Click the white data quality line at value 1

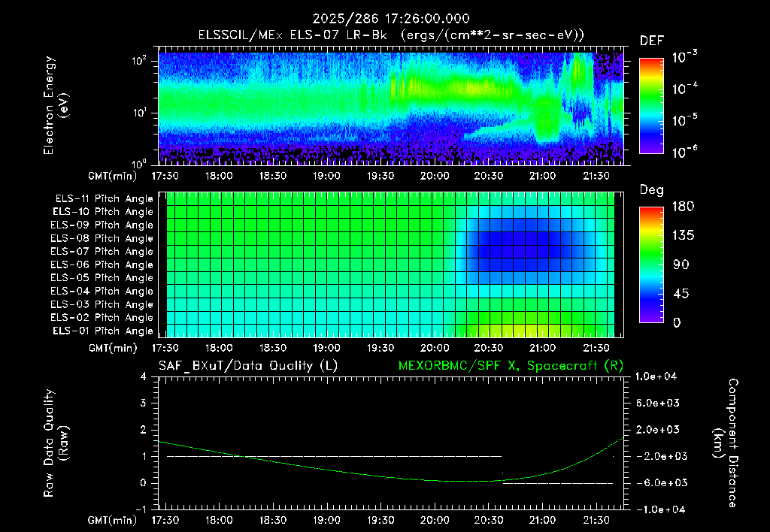pyautogui.click(x=334, y=456)
